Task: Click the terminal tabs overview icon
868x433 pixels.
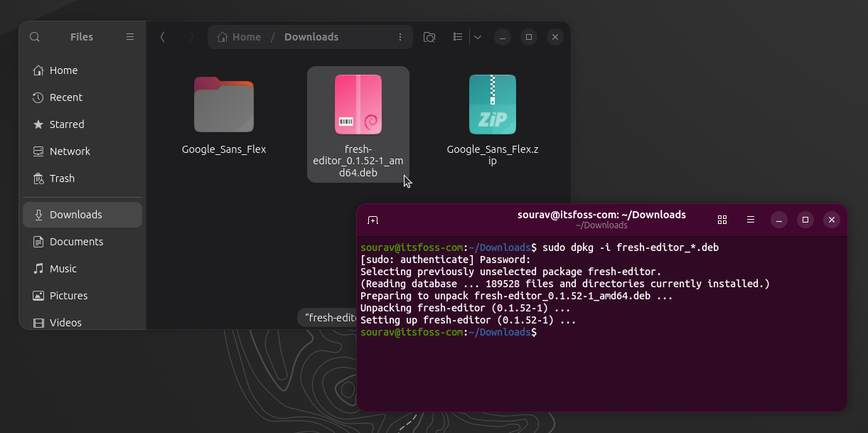Action: tap(722, 220)
